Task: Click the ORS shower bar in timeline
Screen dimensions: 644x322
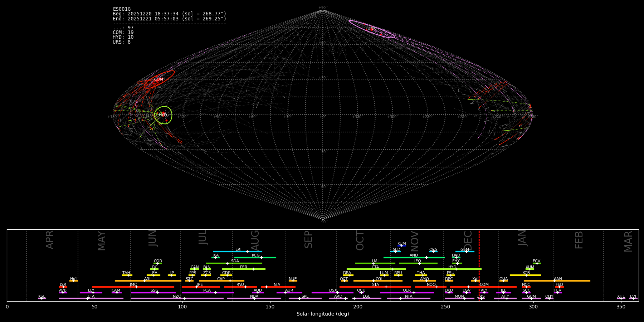Action: [x=433, y=252]
